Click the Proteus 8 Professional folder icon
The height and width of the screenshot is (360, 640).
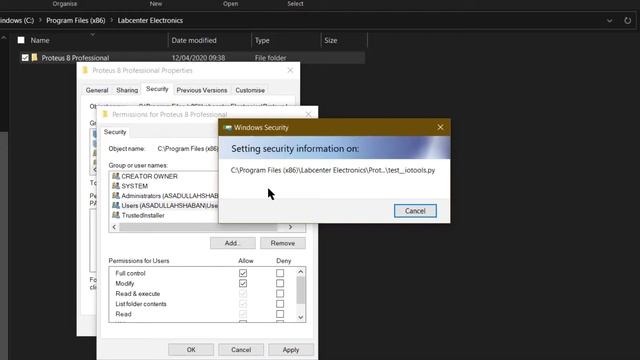(34, 58)
